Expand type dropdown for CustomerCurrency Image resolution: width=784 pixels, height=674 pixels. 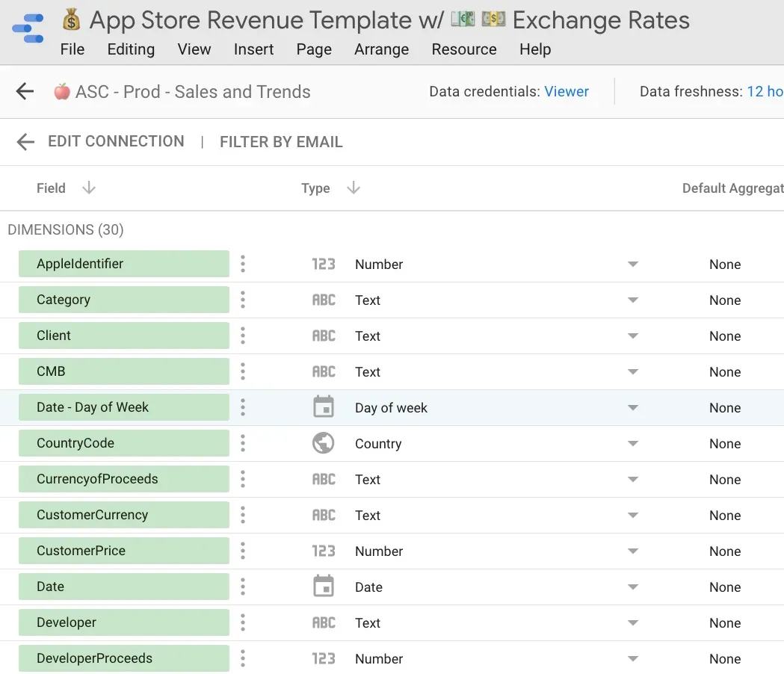click(633, 515)
